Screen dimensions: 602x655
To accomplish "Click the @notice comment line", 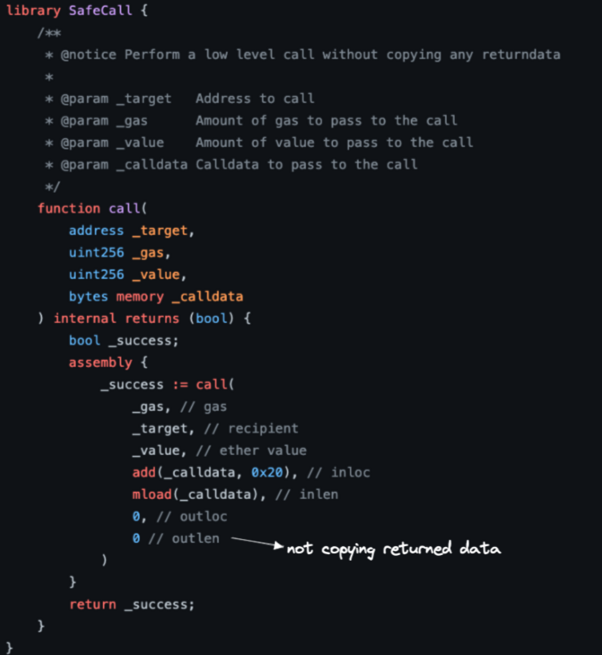I will [303, 55].
